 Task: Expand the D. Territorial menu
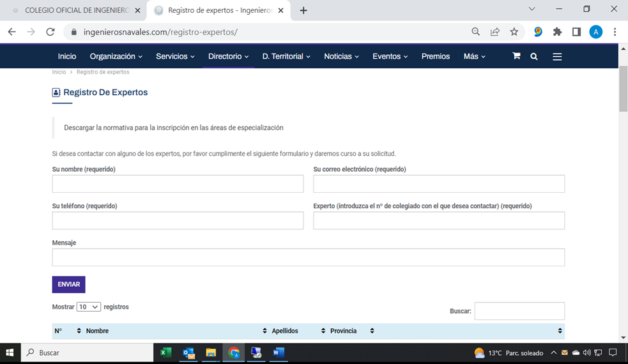tap(286, 56)
